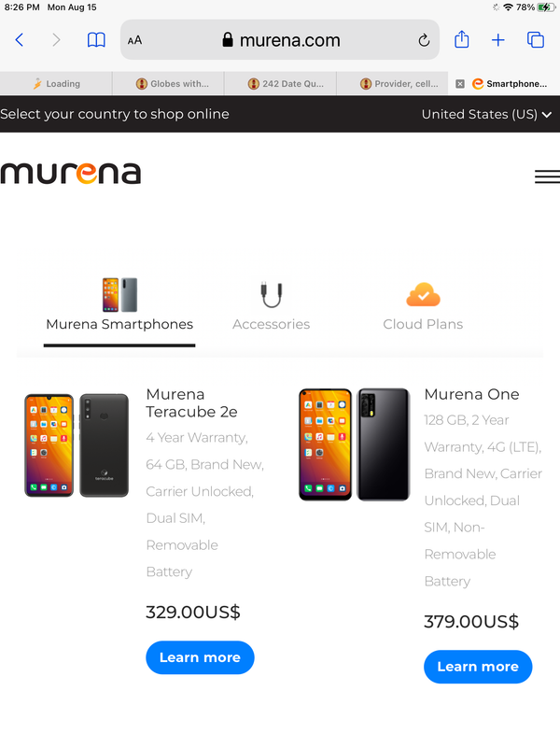Reload the murena.com page

[x=424, y=40]
